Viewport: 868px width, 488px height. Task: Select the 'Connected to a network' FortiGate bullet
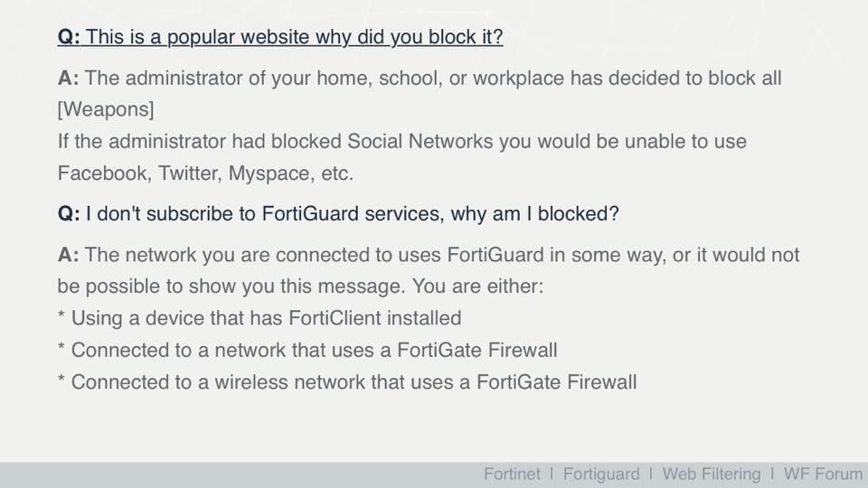(x=307, y=351)
